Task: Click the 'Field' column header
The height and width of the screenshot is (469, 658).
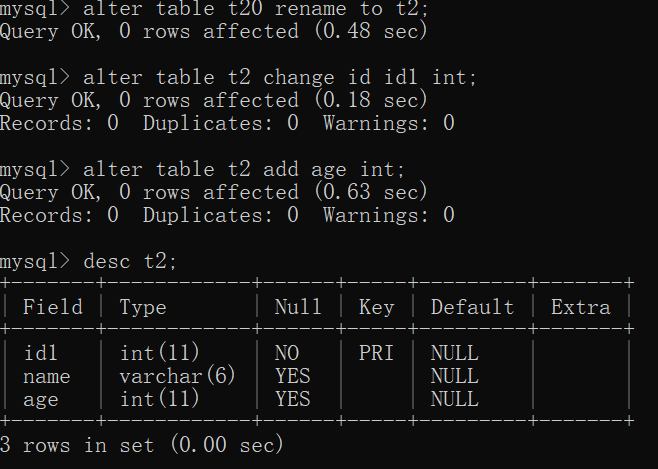Action: 52,307
